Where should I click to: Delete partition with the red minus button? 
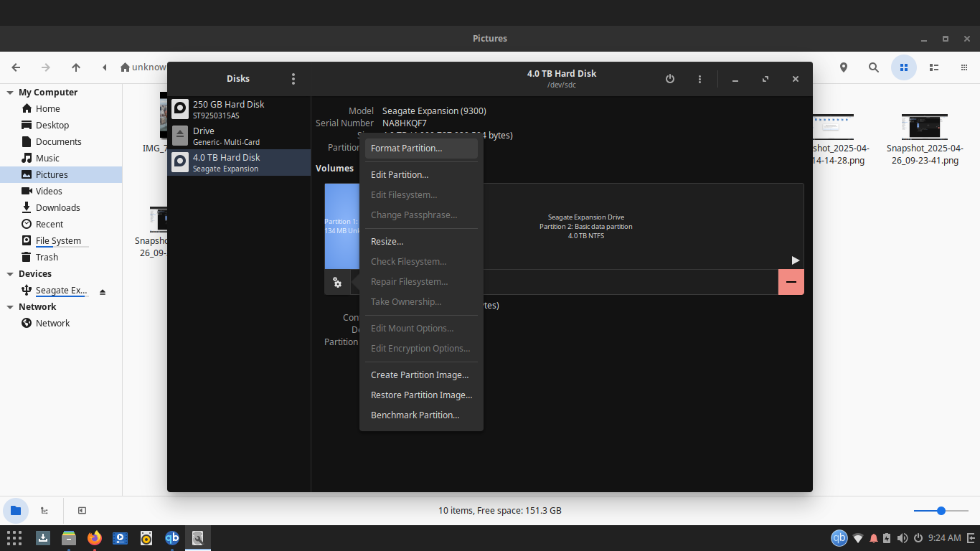click(x=791, y=282)
